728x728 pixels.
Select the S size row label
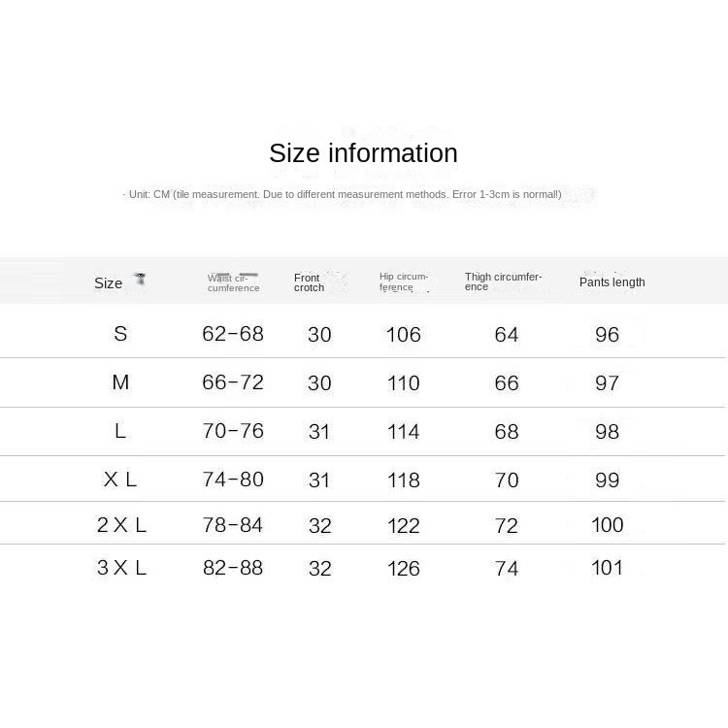[x=120, y=334]
